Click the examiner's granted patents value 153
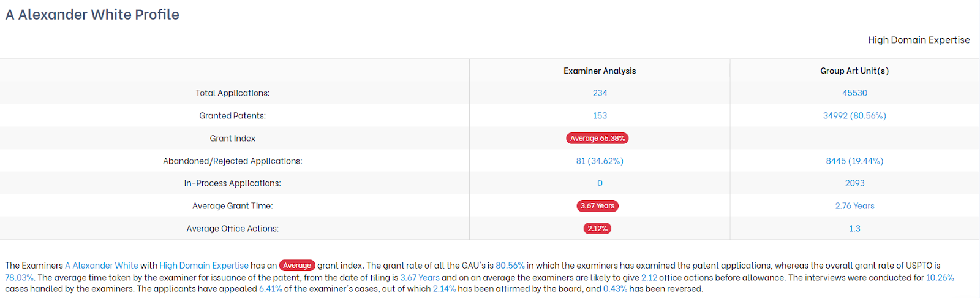Screen dimensions: 980x298 [x=600, y=116]
